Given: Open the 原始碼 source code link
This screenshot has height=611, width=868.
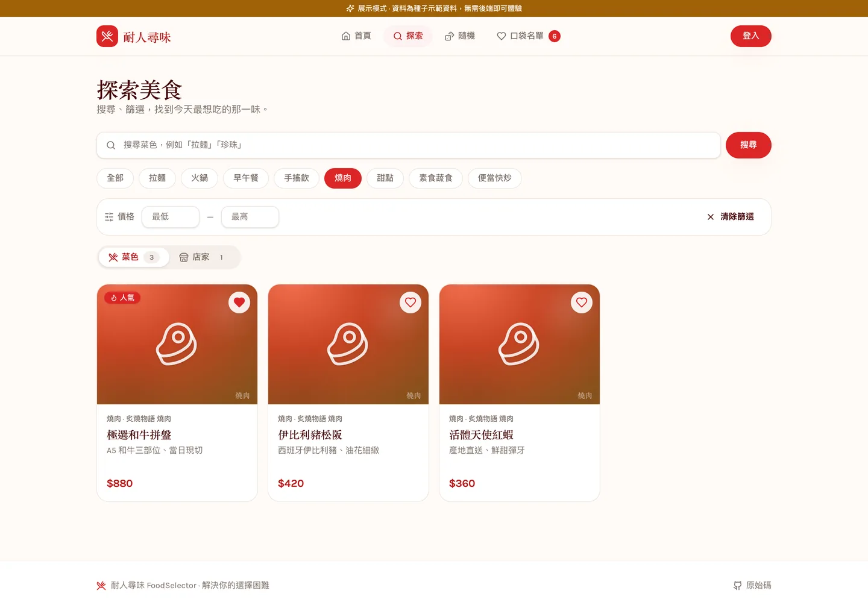Looking at the screenshot, I should coord(752,585).
